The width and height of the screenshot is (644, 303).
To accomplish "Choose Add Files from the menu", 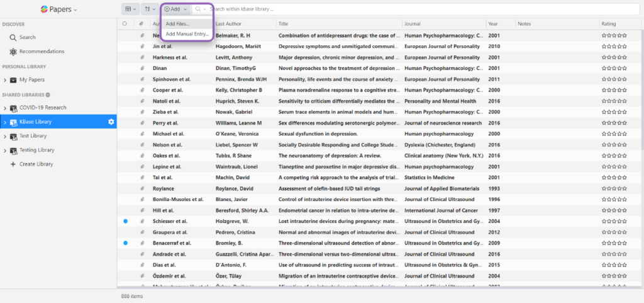I will click(x=177, y=24).
